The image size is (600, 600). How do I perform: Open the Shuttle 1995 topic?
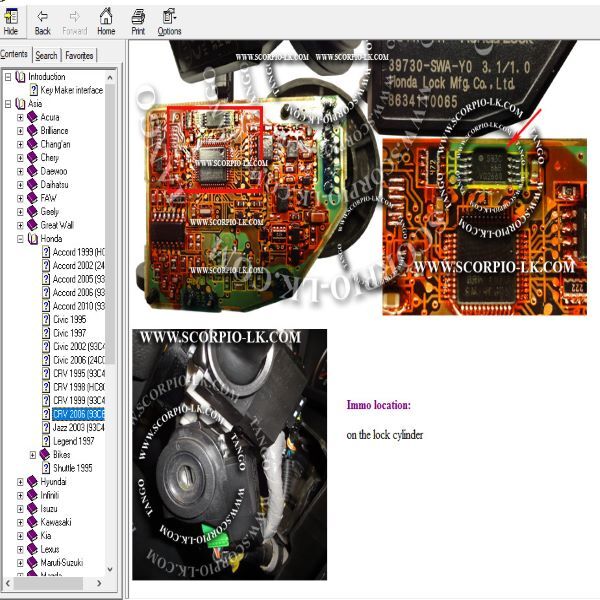[x=72, y=468]
